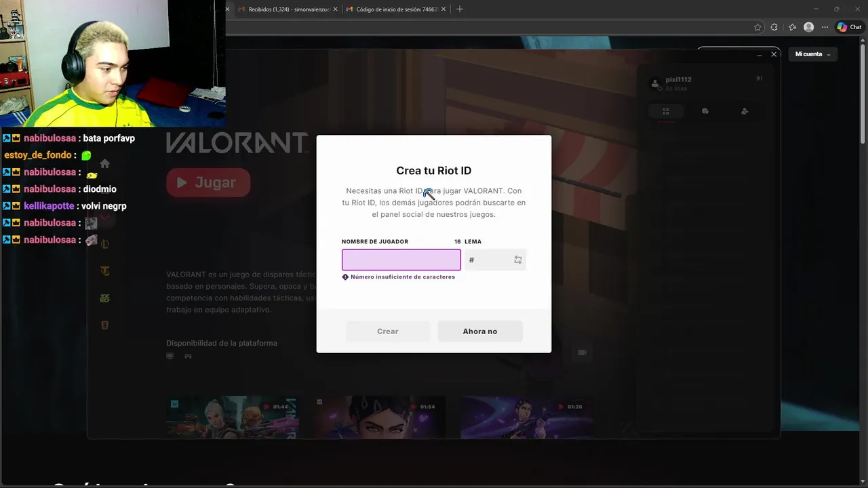Image resolution: width=868 pixels, height=488 pixels.
Task: Open the Mi cuenta dropdown
Action: coord(812,54)
